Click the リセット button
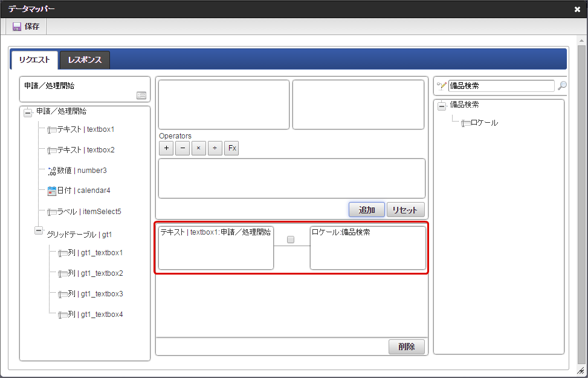This screenshot has height=378, width=588. point(405,210)
